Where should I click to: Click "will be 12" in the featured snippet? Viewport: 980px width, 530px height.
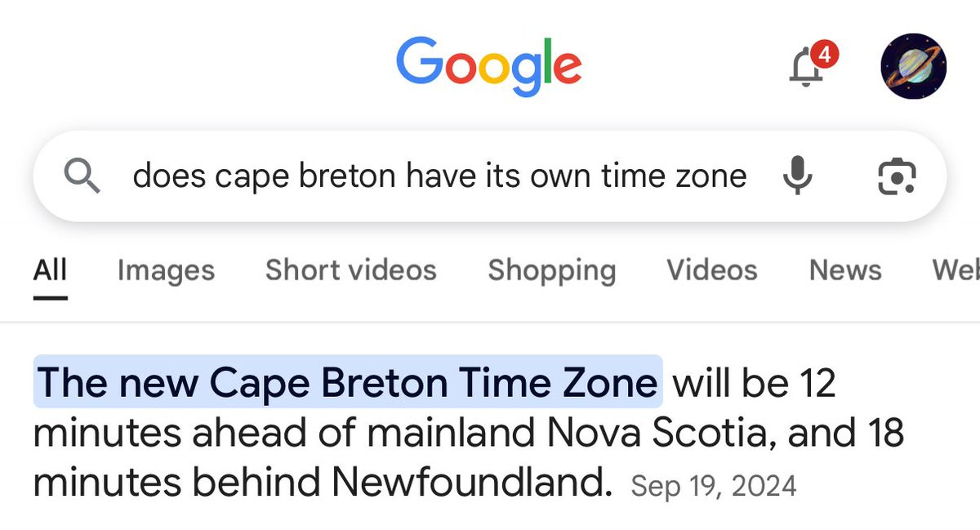click(x=754, y=381)
